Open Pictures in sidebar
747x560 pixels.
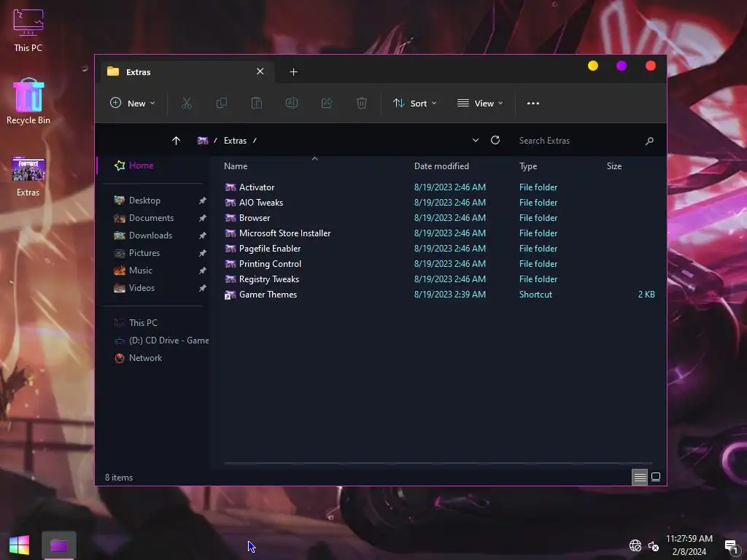144,253
